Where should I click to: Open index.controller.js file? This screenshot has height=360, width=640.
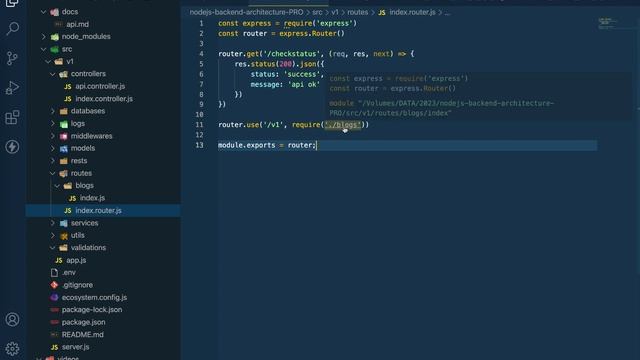(x=104, y=99)
